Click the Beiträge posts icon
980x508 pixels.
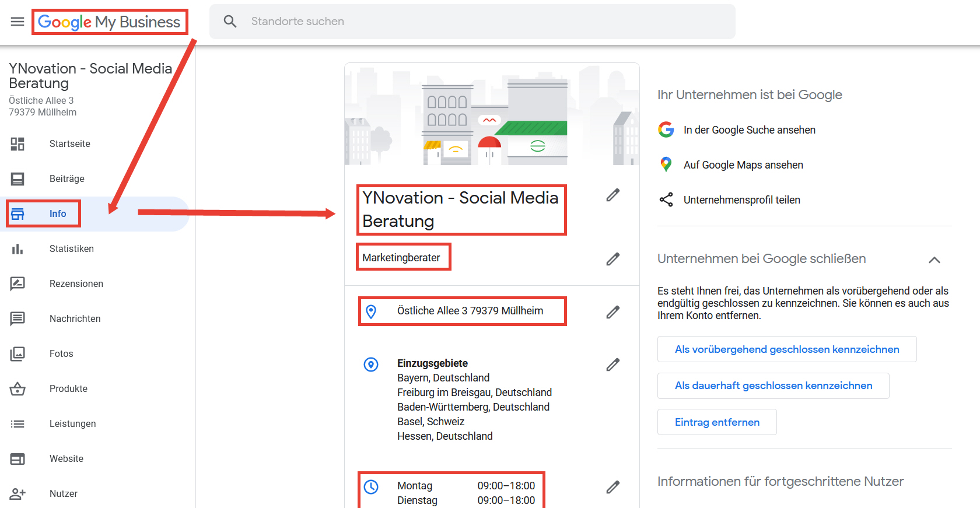[17, 179]
